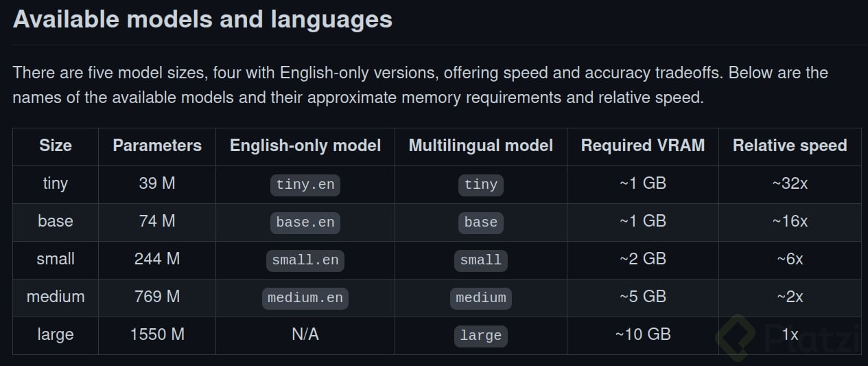Image resolution: width=868 pixels, height=366 pixels.
Task: Click the Required VRAM column header
Action: click(x=643, y=146)
